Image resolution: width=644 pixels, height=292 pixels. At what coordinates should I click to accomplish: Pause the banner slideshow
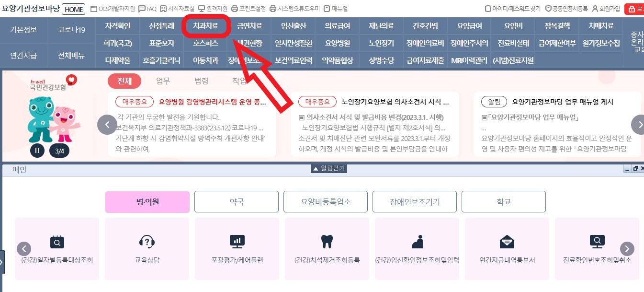37,151
